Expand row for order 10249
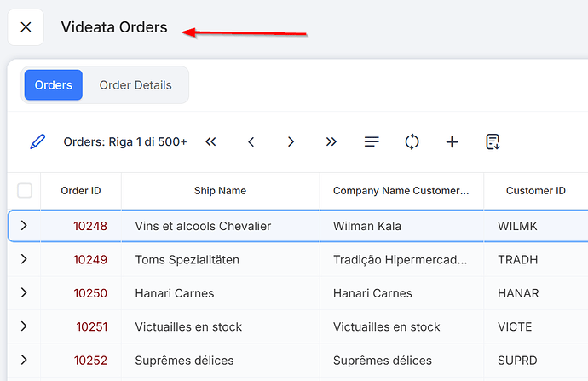The height and width of the screenshot is (381, 588). [24, 259]
